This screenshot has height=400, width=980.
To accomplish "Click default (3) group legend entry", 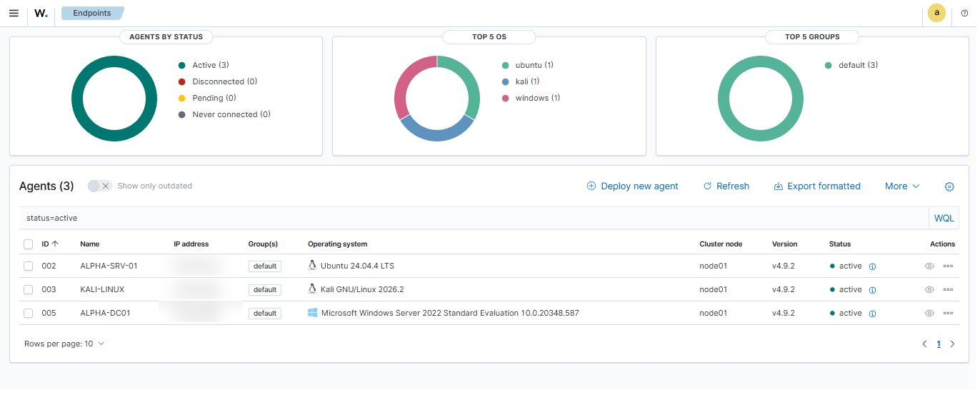I will pos(851,65).
